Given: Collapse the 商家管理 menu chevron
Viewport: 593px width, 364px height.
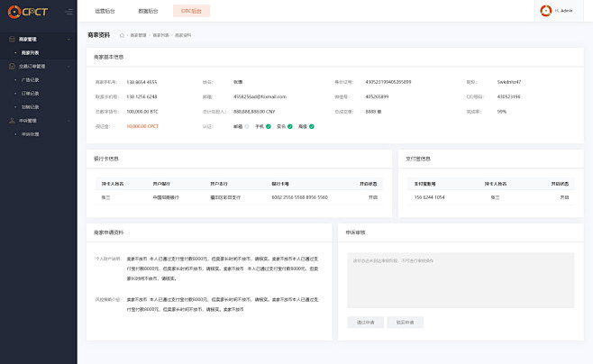Looking at the screenshot, I should click(x=68, y=40).
